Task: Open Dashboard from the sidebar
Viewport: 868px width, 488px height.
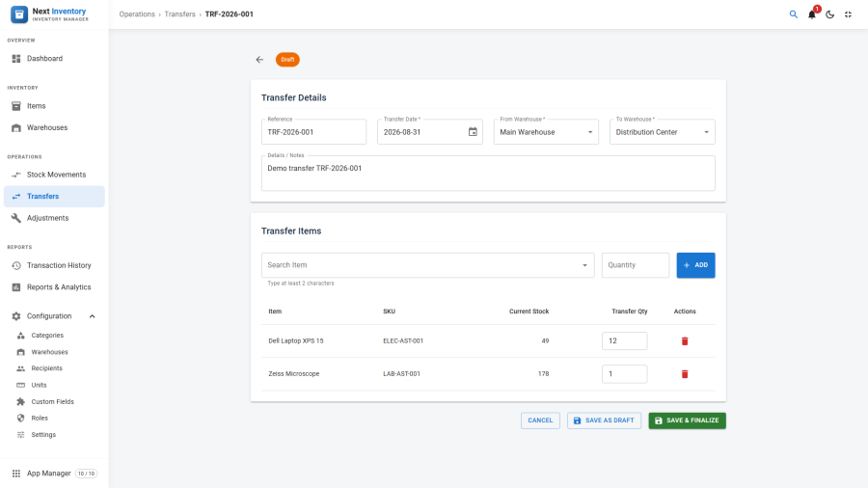Action: point(54,59)
